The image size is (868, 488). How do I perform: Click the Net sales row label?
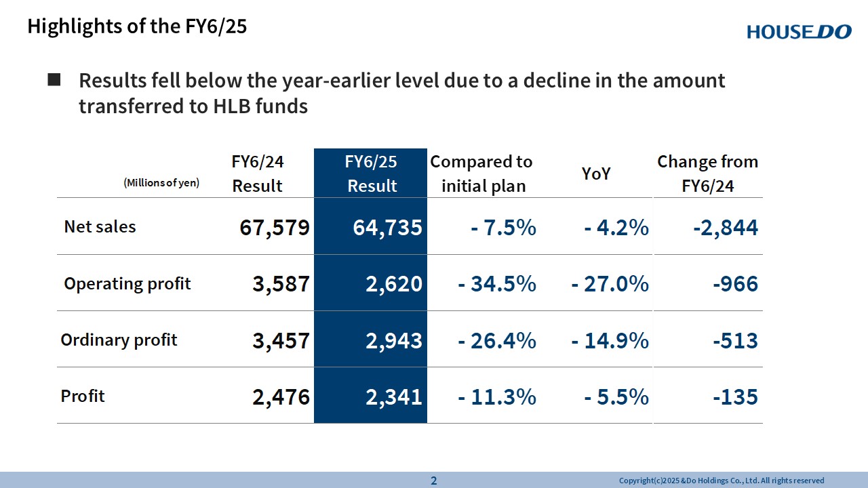[100, 226]
